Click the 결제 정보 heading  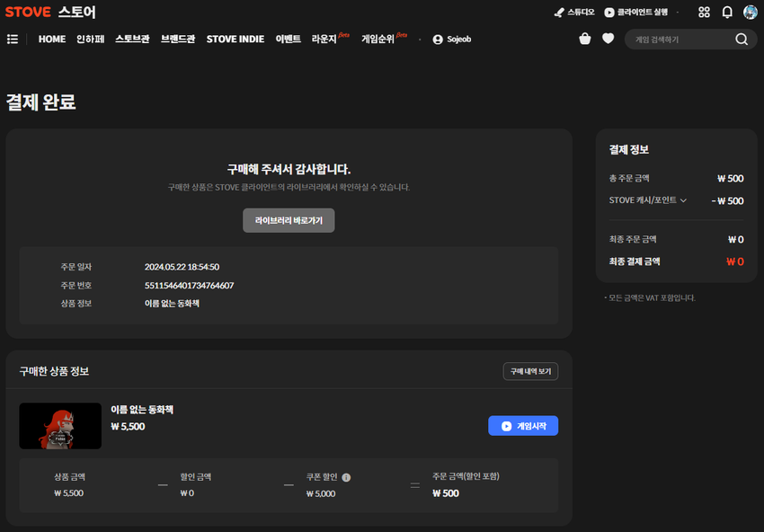tap(629, 149)
